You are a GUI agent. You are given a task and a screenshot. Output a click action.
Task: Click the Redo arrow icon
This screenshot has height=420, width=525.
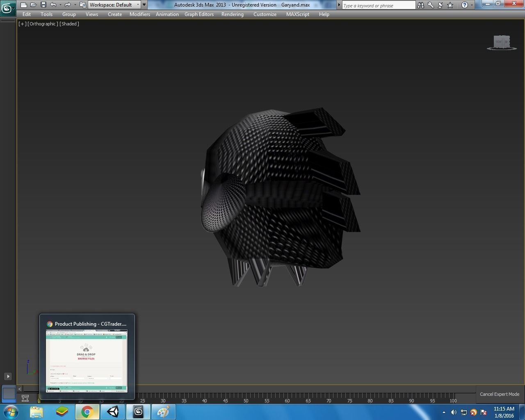coord(68,5)
